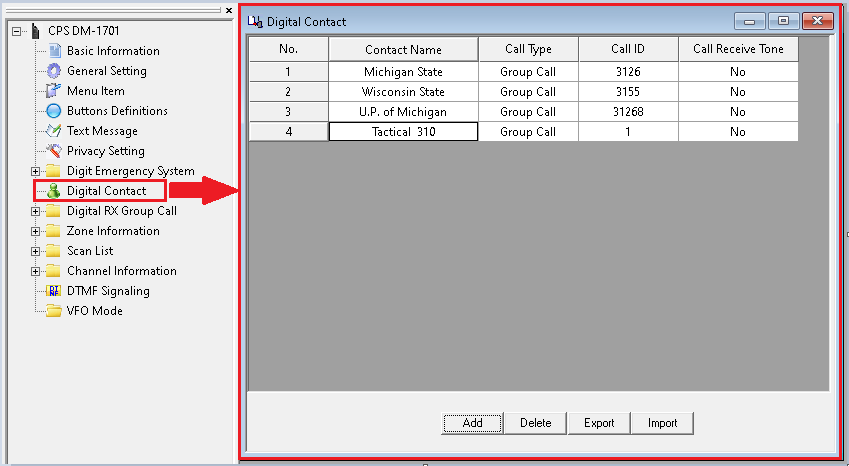Click Call ID cell 3126

point(628,72)
